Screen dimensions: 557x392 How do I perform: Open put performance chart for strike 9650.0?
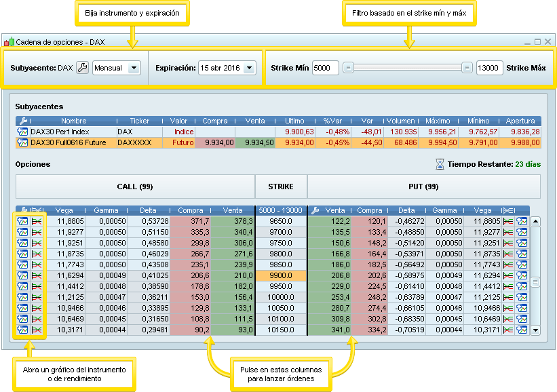(508, 222)
